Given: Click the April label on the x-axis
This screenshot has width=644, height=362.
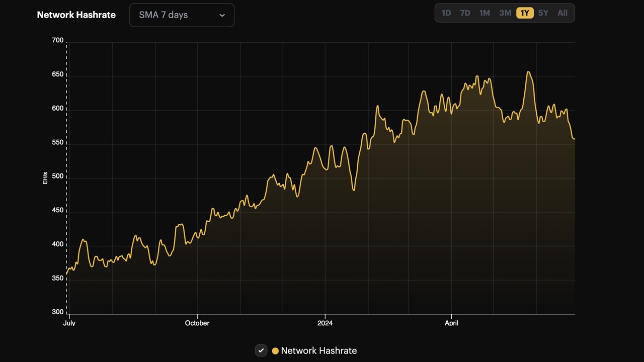Looking at the screenshot, I should [x=451, y=323].
